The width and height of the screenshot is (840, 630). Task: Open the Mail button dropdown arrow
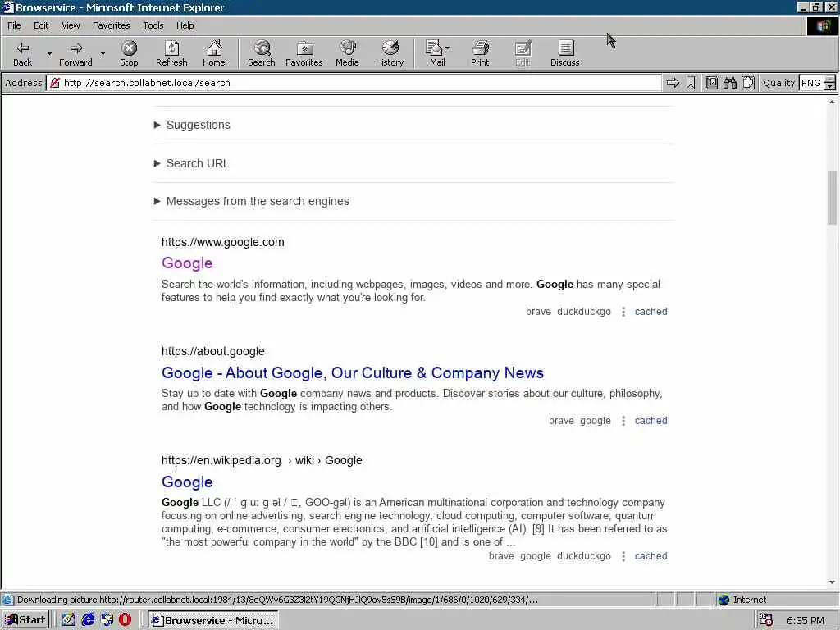click(x=447, y=48)
